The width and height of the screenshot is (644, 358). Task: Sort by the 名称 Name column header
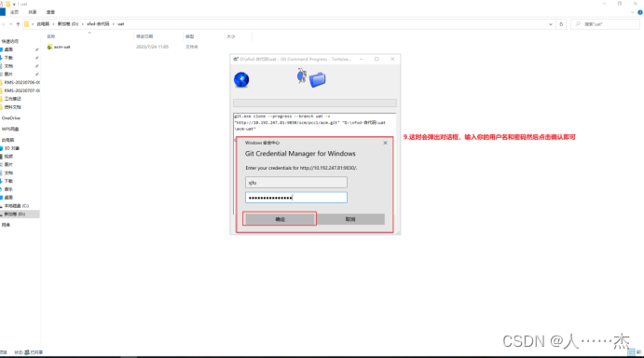(x=51, y=36)
